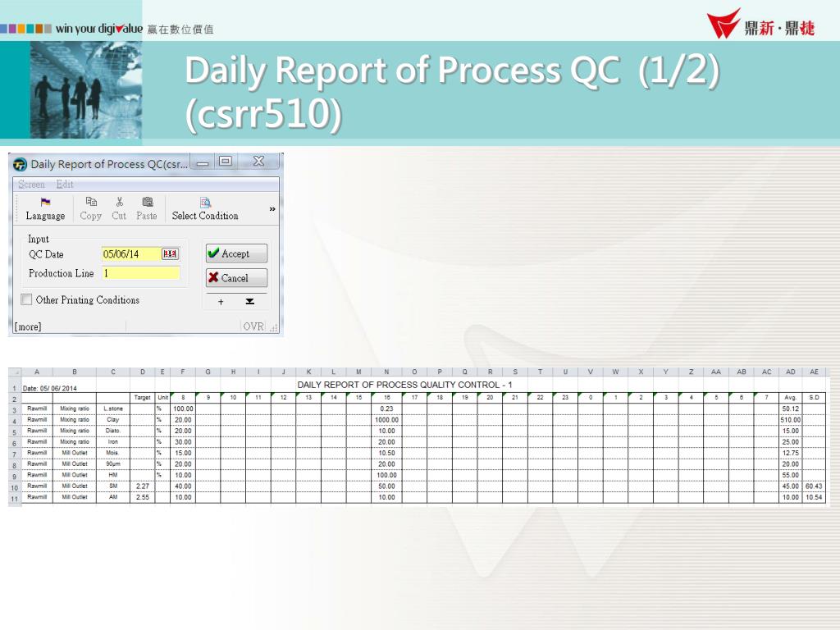Click the 'S.D' header cell
This screenshot has height=630, width=840.
click(x=815, y=398)
